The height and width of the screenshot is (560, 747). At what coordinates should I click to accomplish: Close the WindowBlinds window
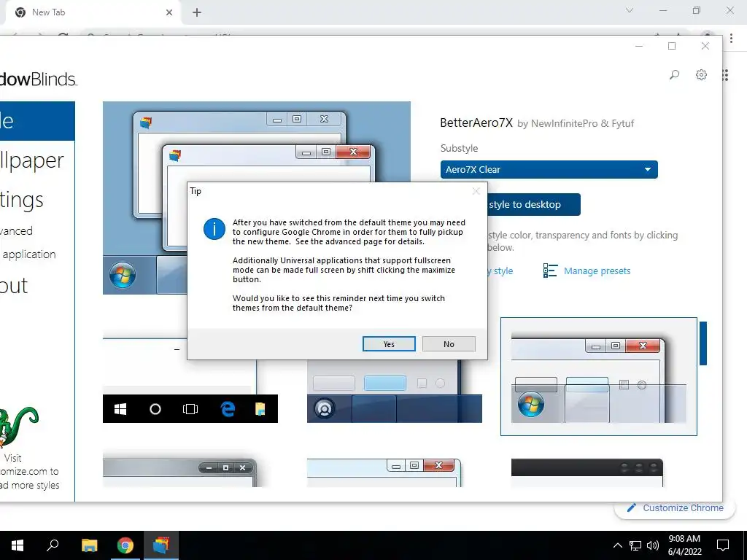705,46
